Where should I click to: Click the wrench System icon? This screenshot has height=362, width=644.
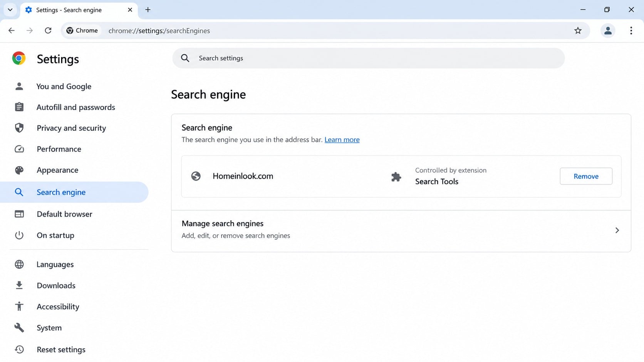[x=19, y=328]
